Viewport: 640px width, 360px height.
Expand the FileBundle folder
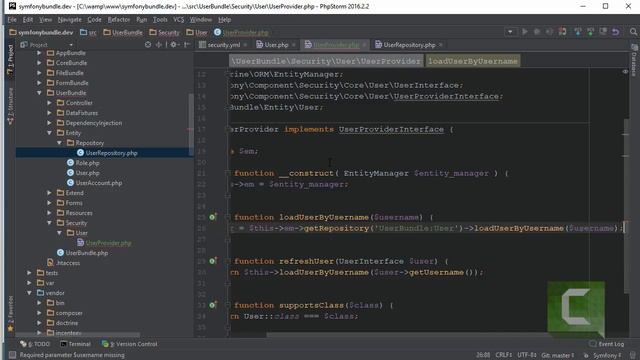(39, 73)
